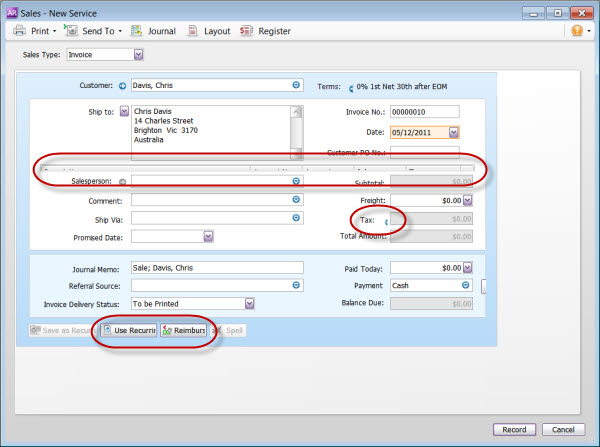Screen dimensions: 600x447
Task: Click the arrow icon beside Customer label
Action: (x=123, y=86)
